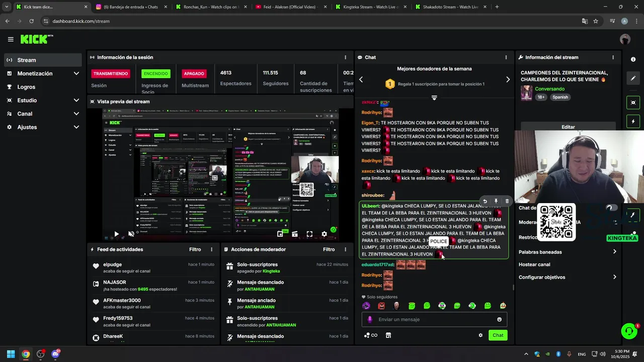Viewport: 644px width, 362px height.
Task: Toggle the Chat de switch in stream settings
Action: 612,208
